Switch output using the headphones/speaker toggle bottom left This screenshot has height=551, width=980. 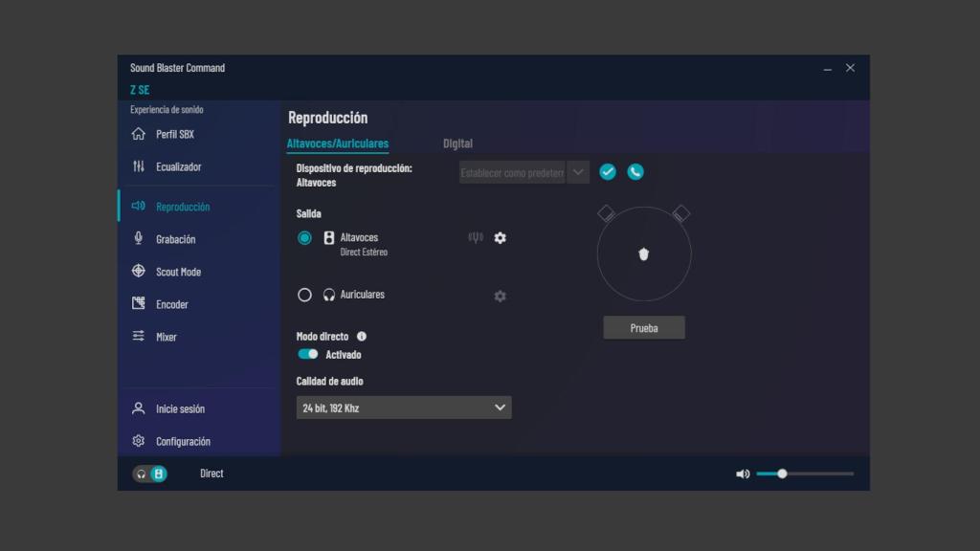(150, 473)
